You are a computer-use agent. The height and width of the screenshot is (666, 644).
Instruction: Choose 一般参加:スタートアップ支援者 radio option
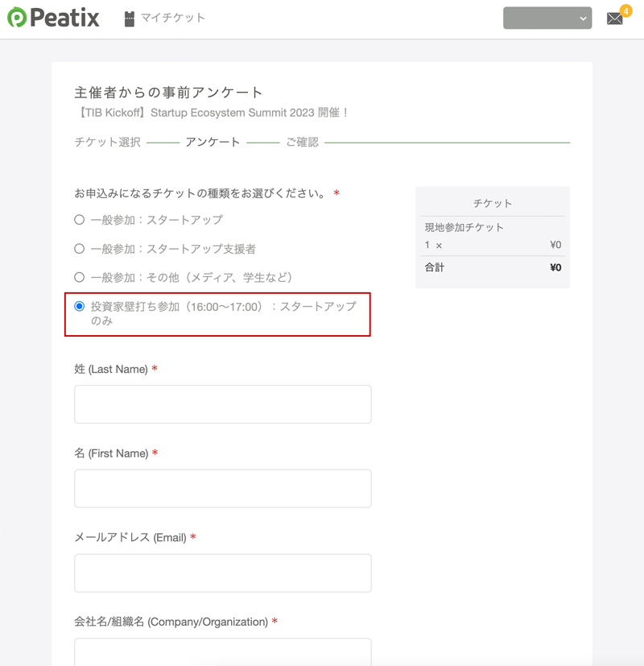79,249
